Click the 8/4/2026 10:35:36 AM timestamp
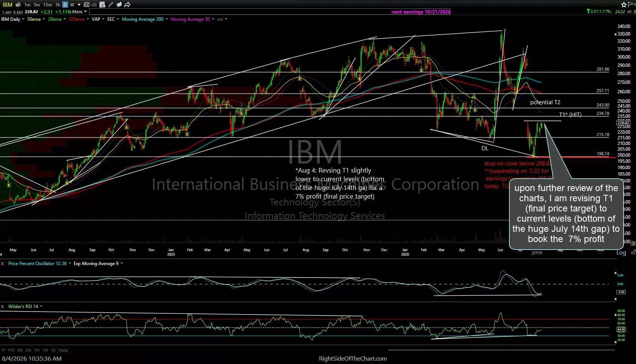This screenshot has width=636, height=364. (x=32, y=358)
